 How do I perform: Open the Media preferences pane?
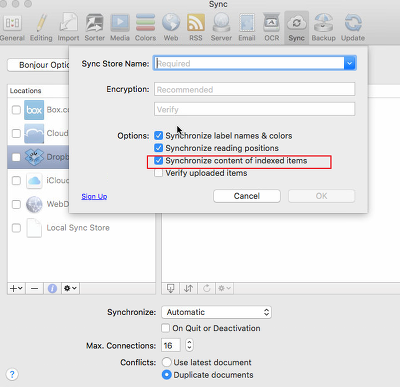point(120,28)
